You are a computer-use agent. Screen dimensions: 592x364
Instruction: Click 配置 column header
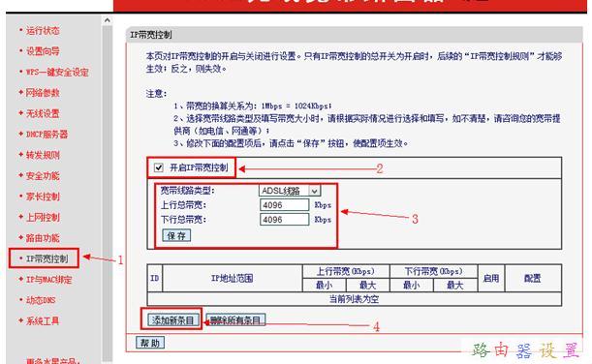(x=533, y=279)
